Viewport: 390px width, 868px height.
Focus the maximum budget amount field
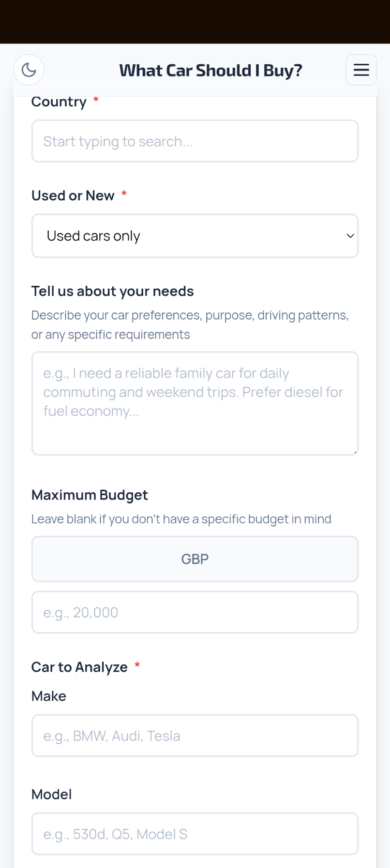pyautogui.click(x=195, y=612)
